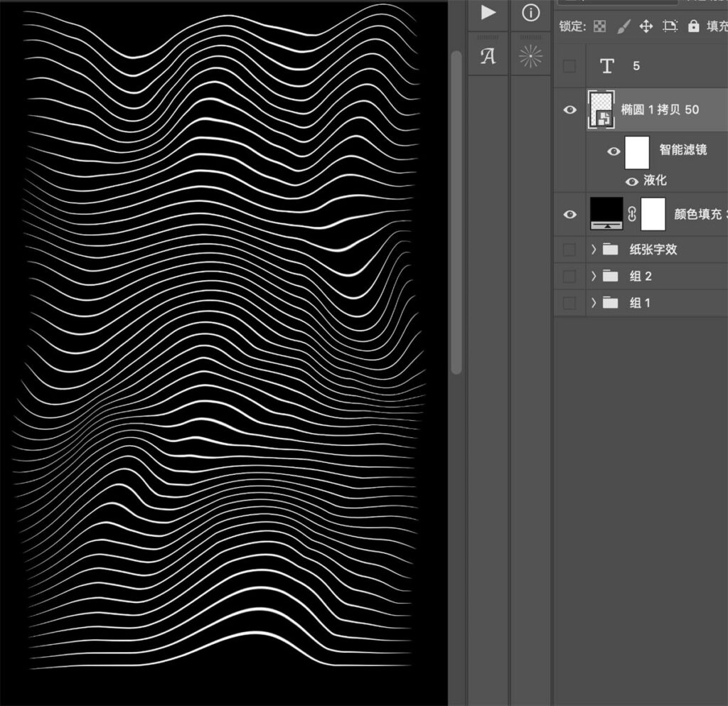The width and height of the screenshot is (728, 706).
Task: Hide the 椭圆 1 拷贝 50 layer
Action: pyautogui.click(x=569, y=109)
